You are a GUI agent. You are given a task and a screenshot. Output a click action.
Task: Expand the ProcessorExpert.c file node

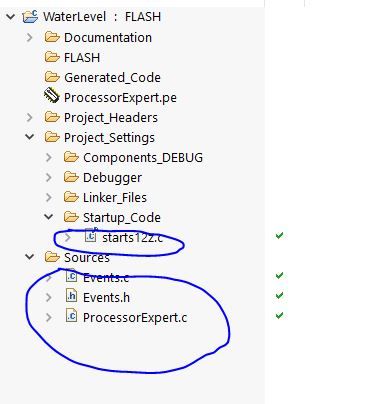click(x=49, y=317)
